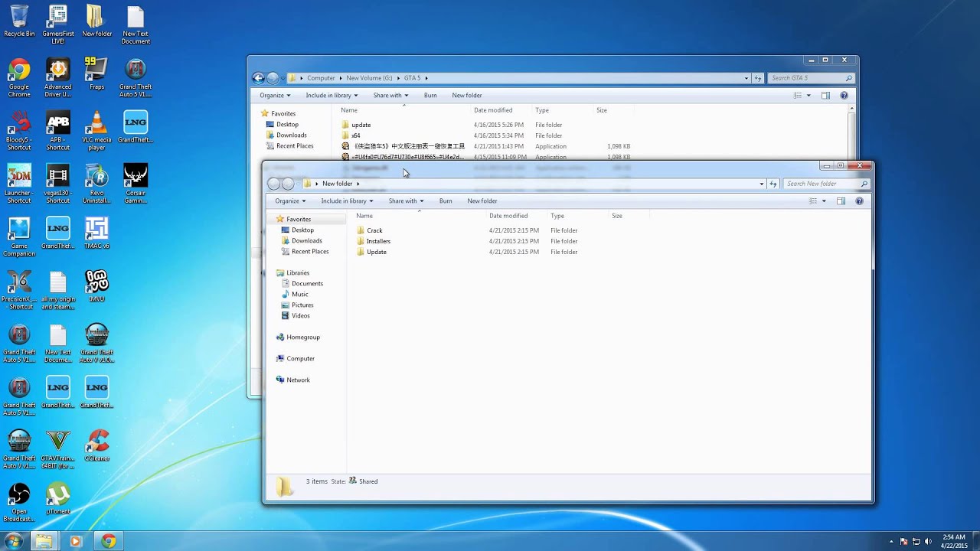The width and height of the screenshot is (980, 551).
Task: Click New folder button in front window toolbar
Action: [482, 201]
